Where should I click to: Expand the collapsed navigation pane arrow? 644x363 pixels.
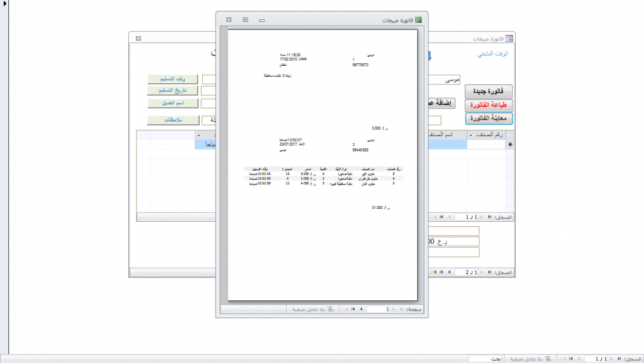tap(4, 5)
